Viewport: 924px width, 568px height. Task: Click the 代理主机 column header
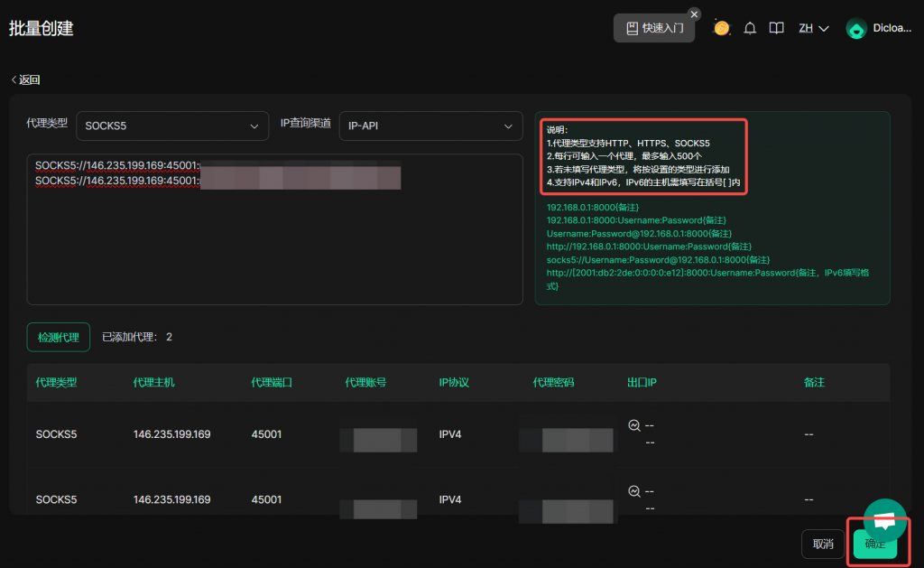pyautogui.click(x=153, y=383)
